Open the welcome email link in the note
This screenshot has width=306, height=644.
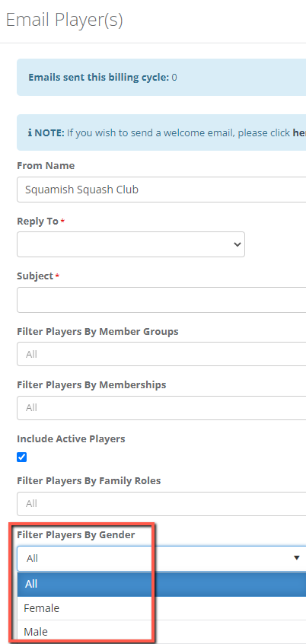[x=299, y=133]
